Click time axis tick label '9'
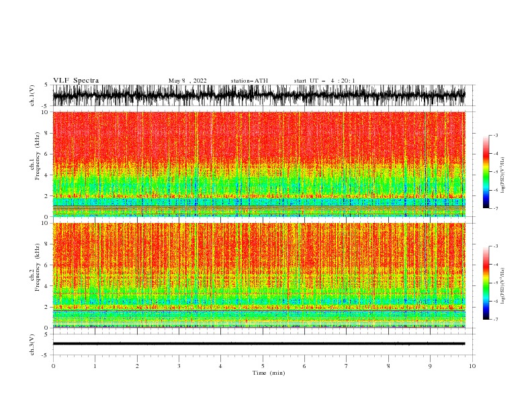 430,366
